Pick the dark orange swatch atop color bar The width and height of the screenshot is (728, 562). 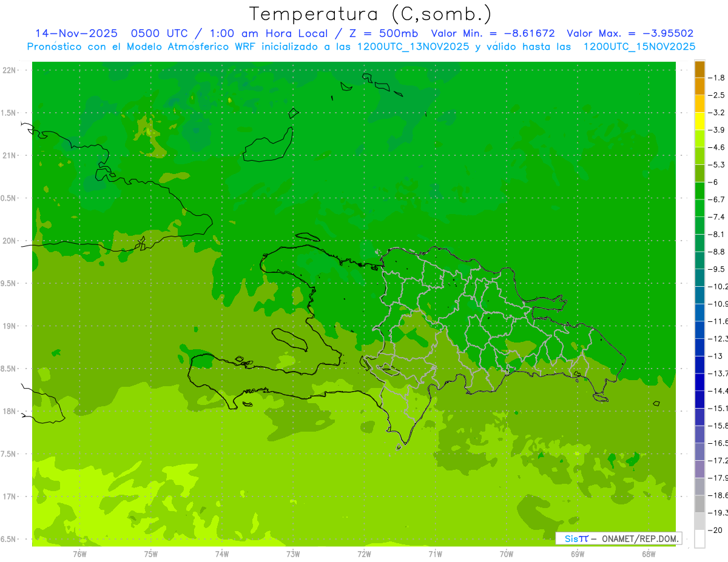(x=699, y=70)
